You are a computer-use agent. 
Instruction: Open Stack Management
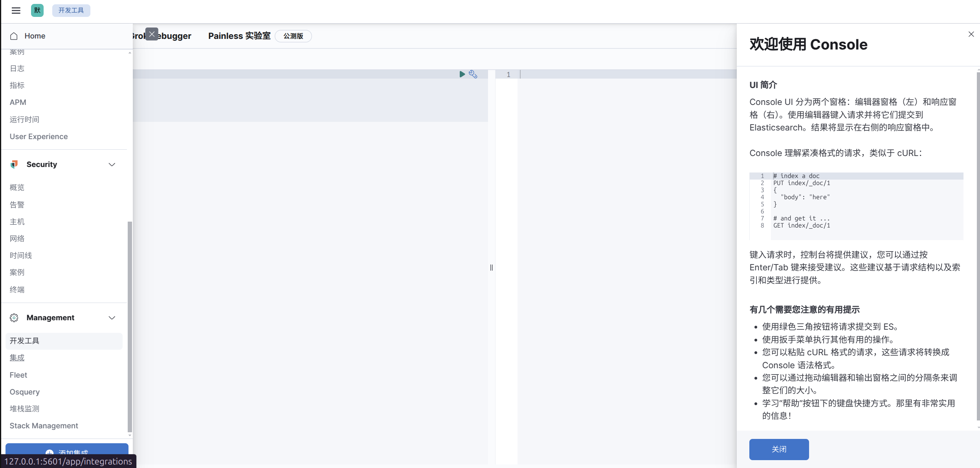44,426
